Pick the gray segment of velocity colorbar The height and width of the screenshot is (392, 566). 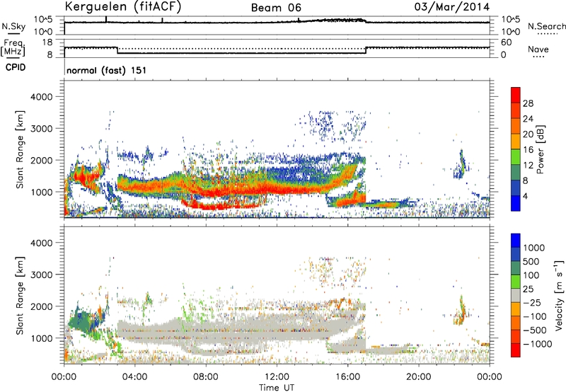(516, 296)
